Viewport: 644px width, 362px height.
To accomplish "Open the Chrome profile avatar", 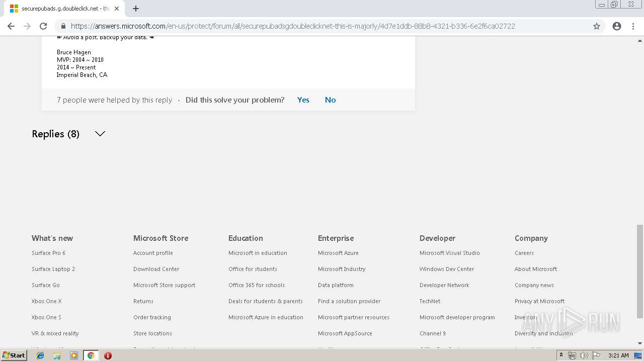I will 617,26.
